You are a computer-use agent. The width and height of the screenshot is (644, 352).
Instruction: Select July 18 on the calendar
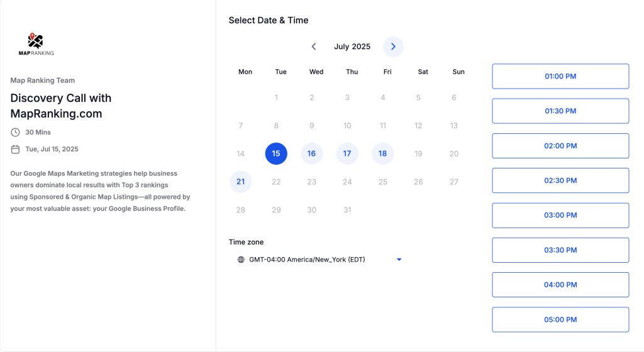383,154
